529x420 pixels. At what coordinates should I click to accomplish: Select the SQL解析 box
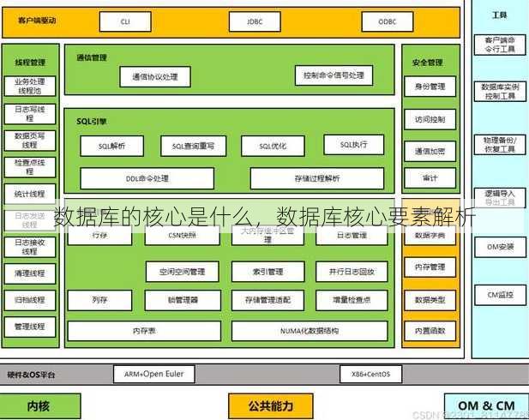112,146
